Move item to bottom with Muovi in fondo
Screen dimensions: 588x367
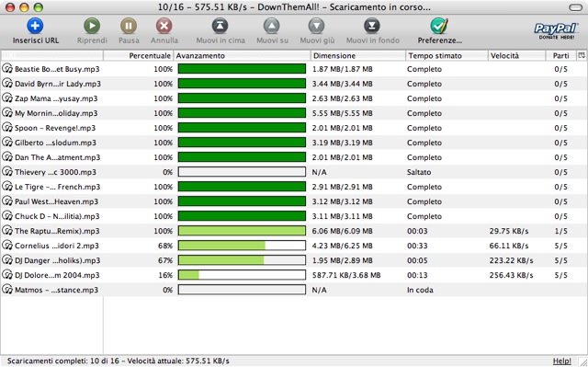372,26
